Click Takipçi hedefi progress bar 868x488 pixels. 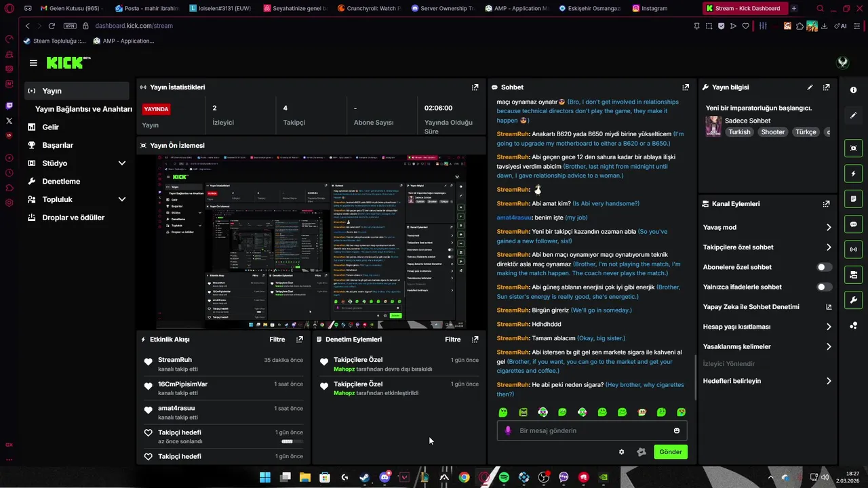pos(292,441)
